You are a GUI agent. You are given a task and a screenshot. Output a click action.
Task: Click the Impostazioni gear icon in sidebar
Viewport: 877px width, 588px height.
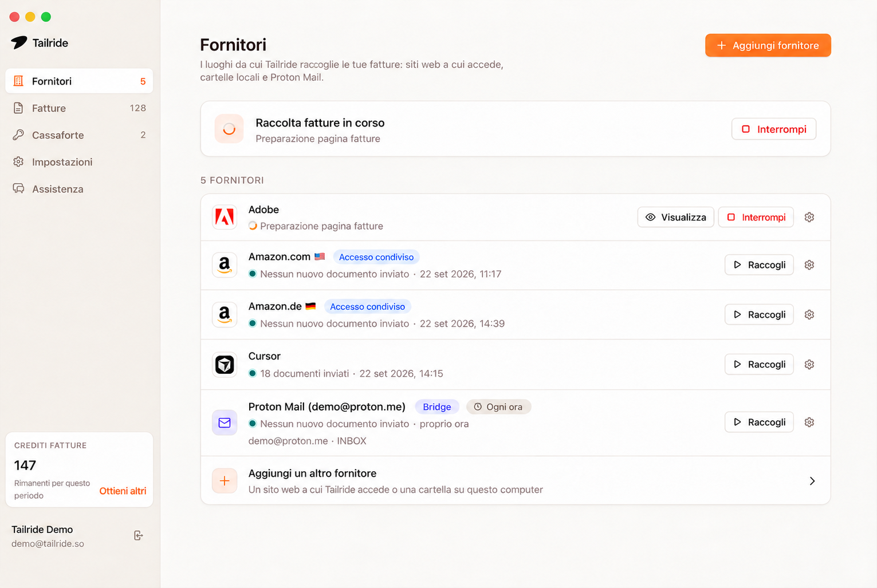click(18, 161)
